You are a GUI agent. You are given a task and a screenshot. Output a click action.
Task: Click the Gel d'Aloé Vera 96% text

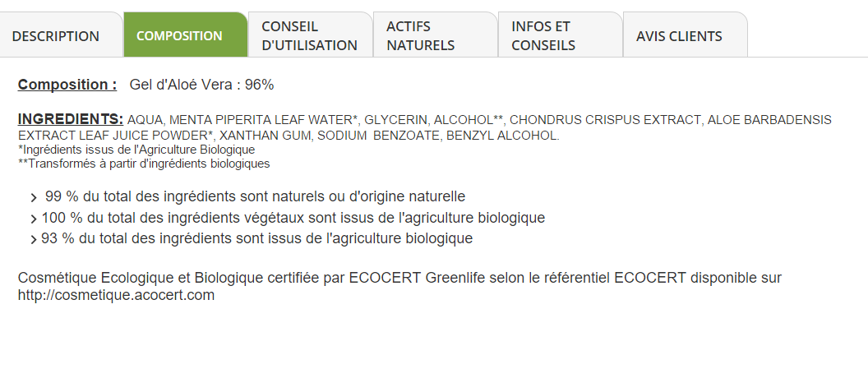pos(201,85)
